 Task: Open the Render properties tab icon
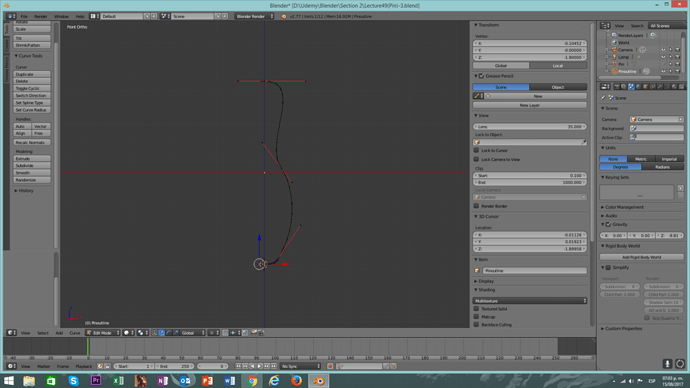click(617, 87)
